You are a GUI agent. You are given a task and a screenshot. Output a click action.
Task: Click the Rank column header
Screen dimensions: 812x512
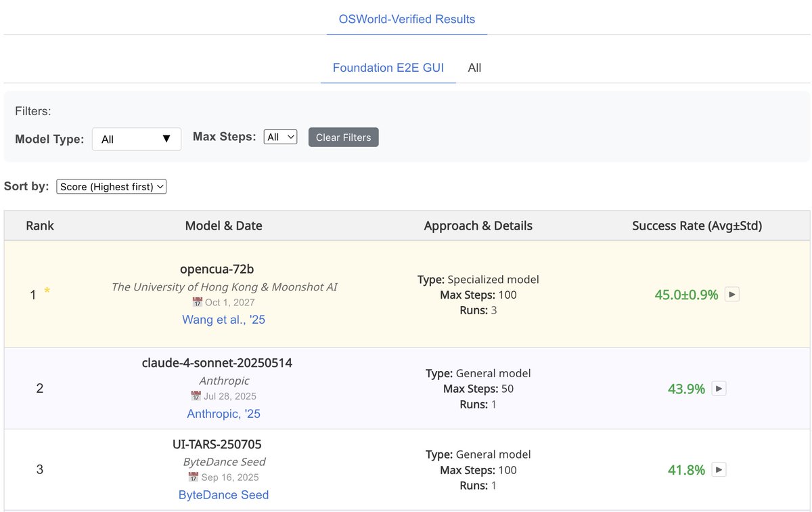tap(40, 226)
